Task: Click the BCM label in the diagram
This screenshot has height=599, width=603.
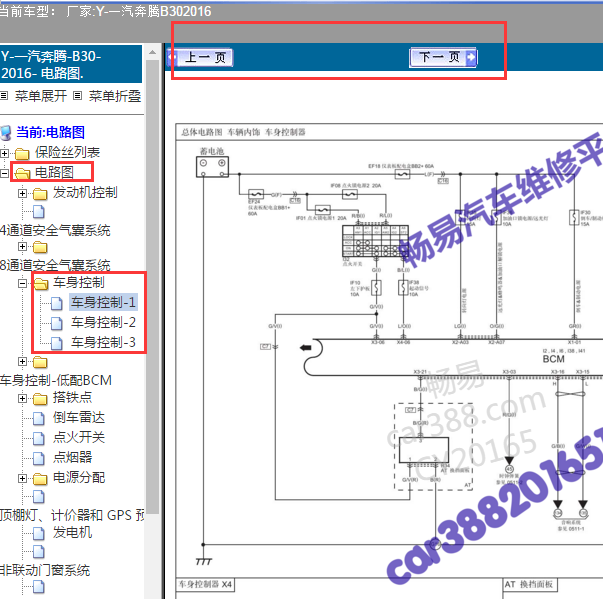Action: point(553,359)
